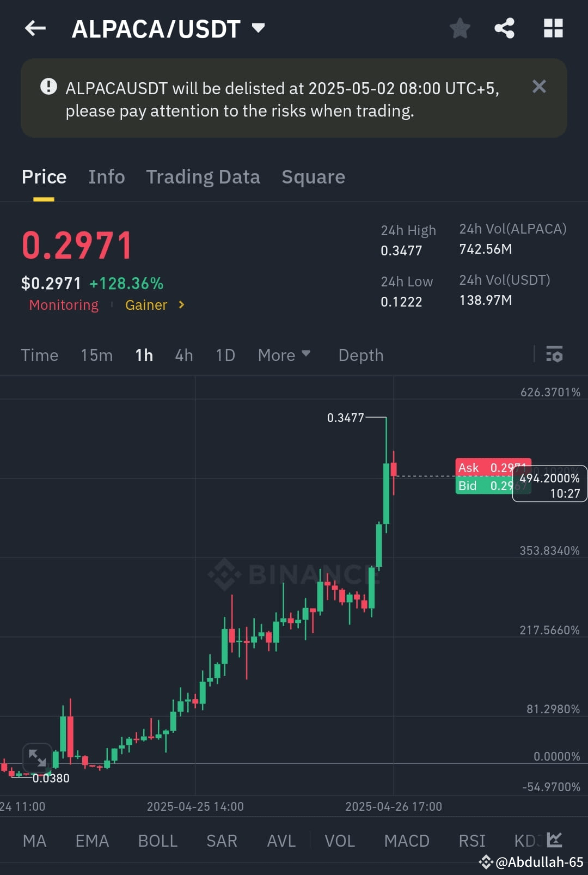Add ALPACA/USDT to favorites via star

coord(460,28)
